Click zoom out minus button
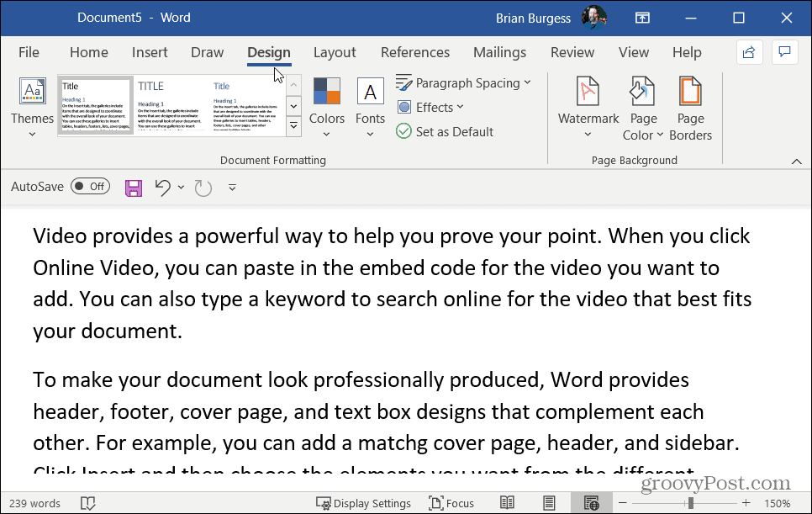The image size is (812, 514). pyautogui.click(x=623, y=502)
